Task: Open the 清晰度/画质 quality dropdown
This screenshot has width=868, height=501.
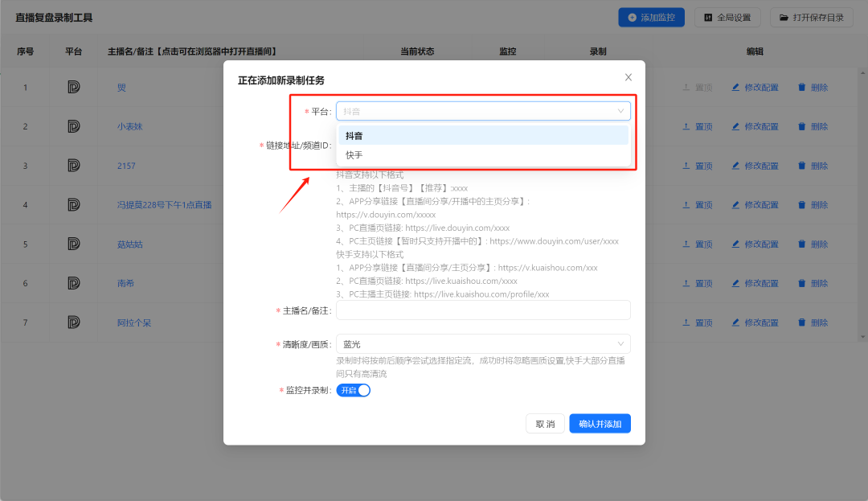Action: click(x=483, y=344)
